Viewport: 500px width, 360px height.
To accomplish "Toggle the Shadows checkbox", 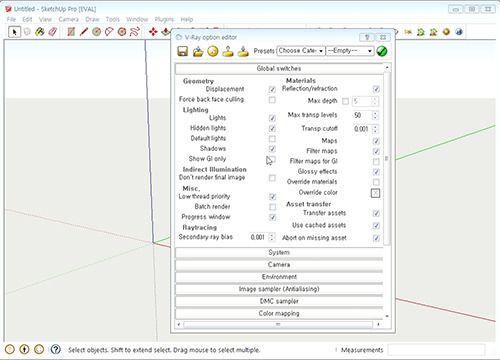I will 272,149.
